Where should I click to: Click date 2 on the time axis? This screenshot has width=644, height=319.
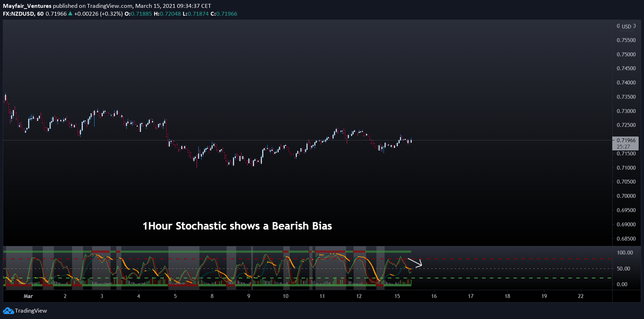pyautogui.click(x=65, y=296)
